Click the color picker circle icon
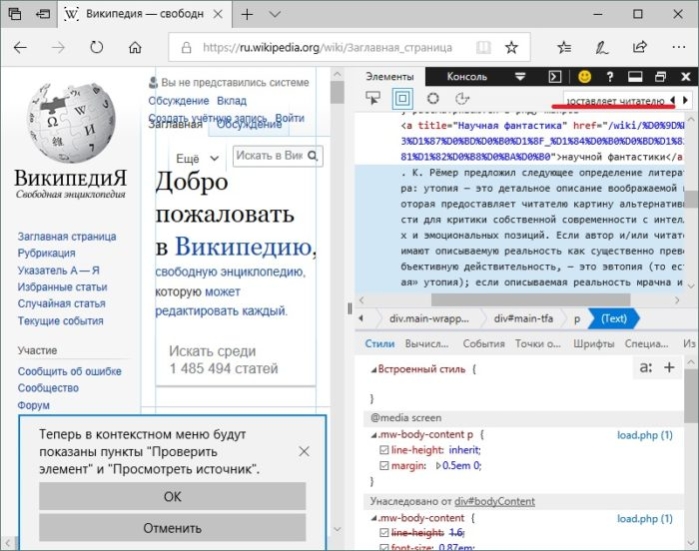This screenshot has height=551, width=699. pyautogui.click(x=433, y=98)
